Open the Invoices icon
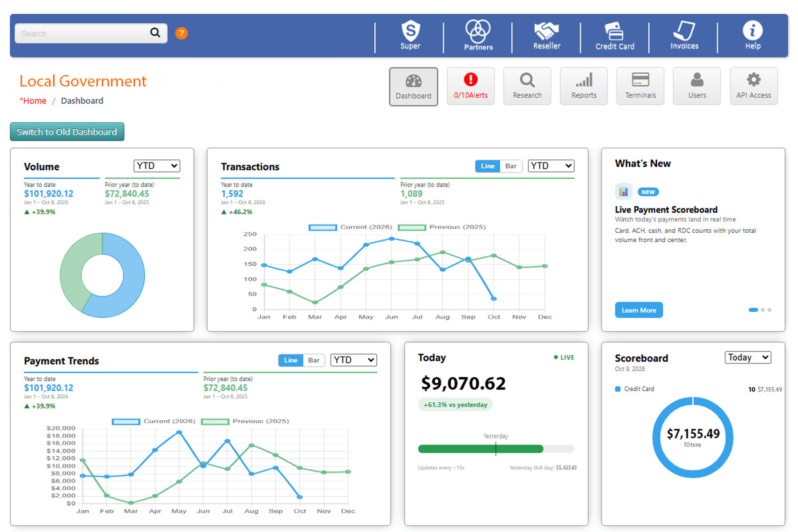The width and height of the screenshot is (798, 532). point(684,35)
